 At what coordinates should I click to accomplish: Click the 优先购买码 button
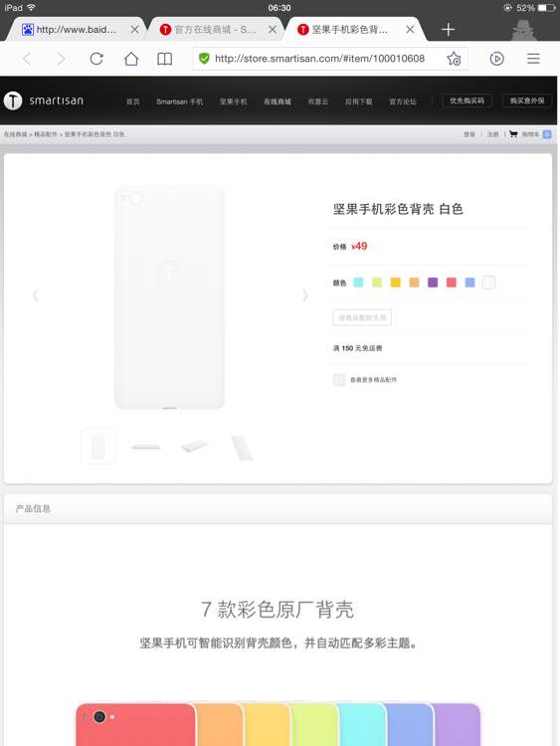tap(467, 100)
